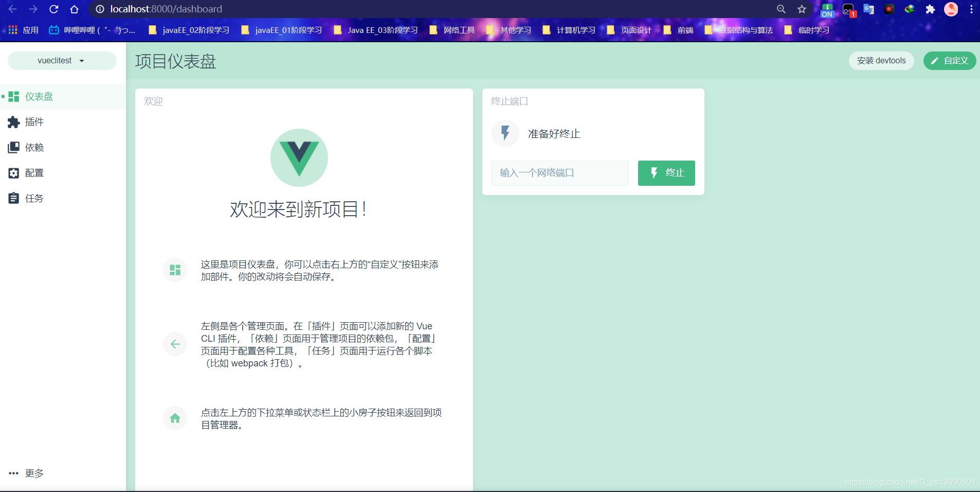Open the 哔哩哔哩 bookmark

click(x=92, y=30)
